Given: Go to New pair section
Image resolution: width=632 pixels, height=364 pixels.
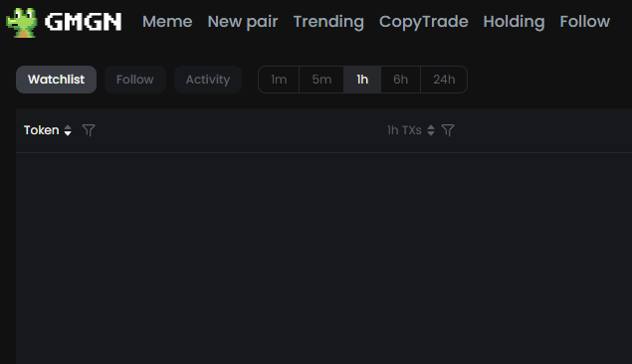Looking at the screenshot, I should pos(243,22).
